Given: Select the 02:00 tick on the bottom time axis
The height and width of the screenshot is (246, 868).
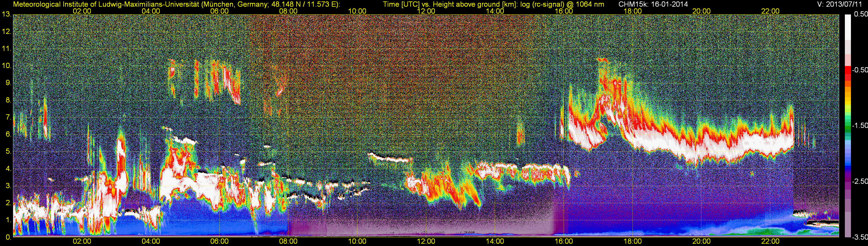Looking at the screenshot, I should click(x=82, y=241).
